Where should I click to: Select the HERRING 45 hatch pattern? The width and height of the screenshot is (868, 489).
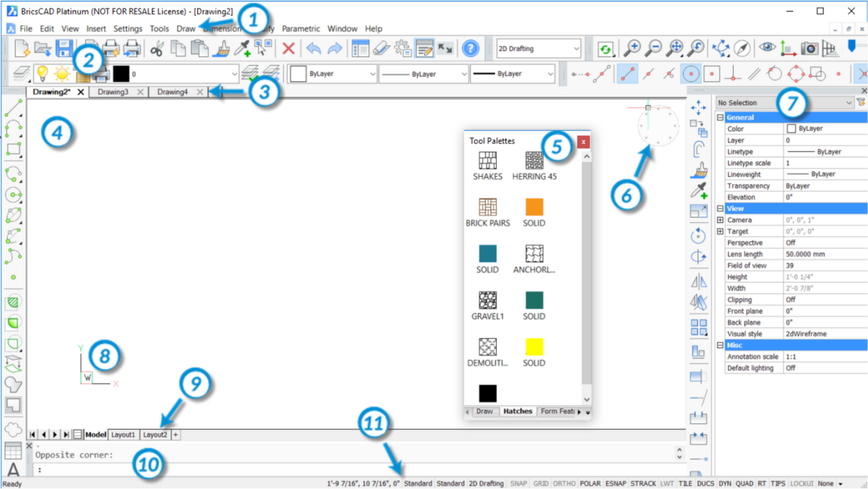pyautogui.click(x=534, y=161)
